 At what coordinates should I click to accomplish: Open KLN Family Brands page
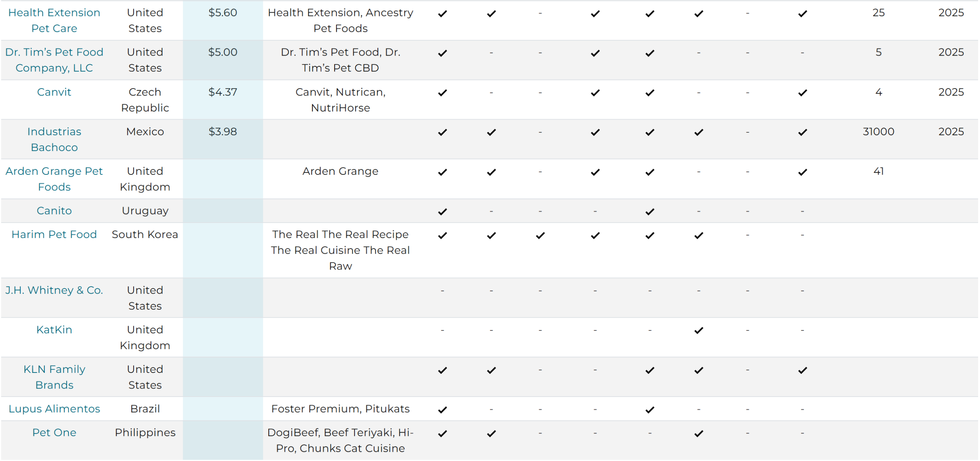tap(54, 377)
